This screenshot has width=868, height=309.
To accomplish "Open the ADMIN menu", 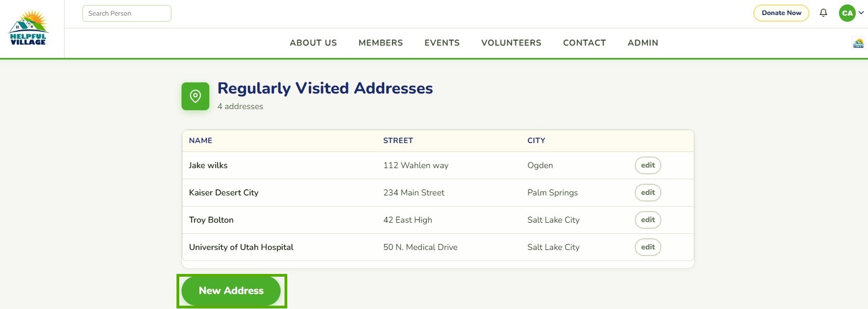I will (x=643, y=43).
